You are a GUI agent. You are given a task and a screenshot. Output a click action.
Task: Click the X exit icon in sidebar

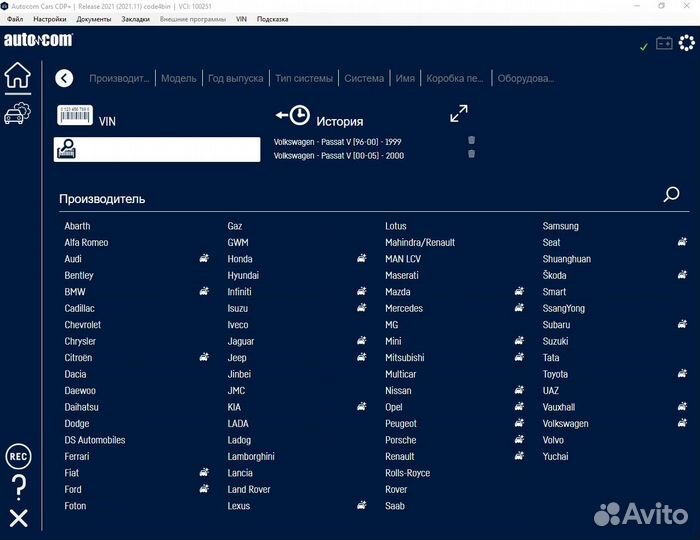pos(18,518)
